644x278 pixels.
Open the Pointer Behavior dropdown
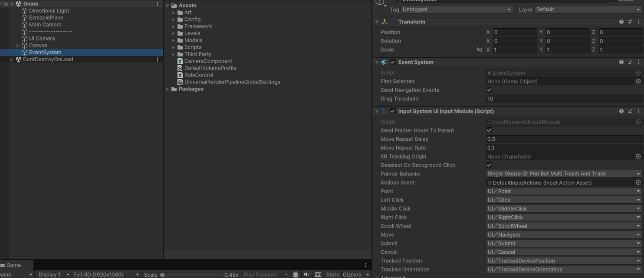[564, 174]
